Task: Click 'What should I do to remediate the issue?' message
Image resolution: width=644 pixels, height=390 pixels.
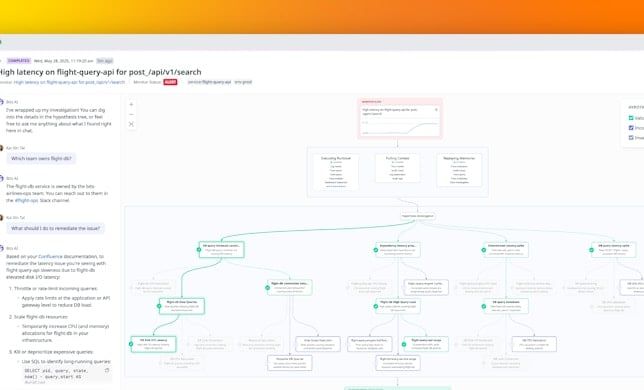Action: pyautogui.click(x=55, y=228)
